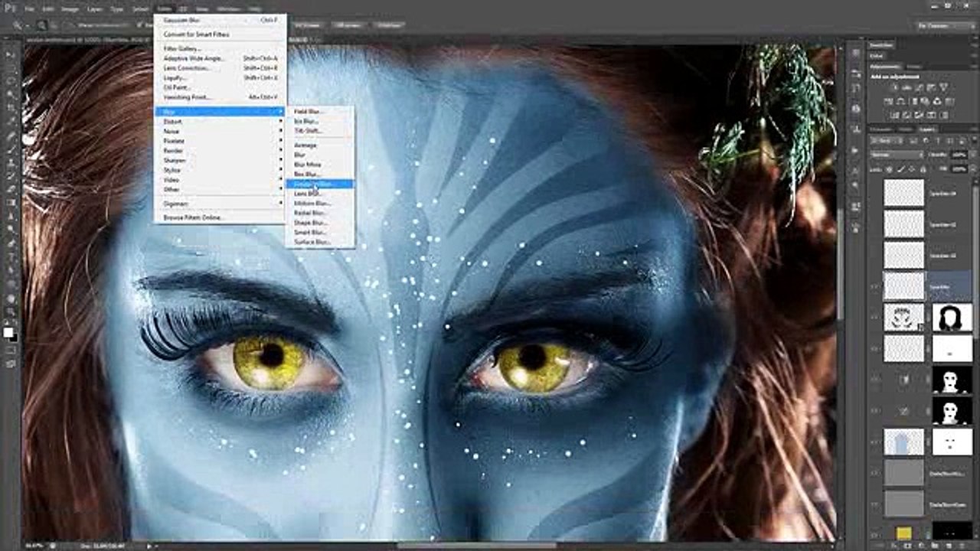Add a Black & White adjustment
This screenshot has width=980, height=551.
pyautogui.click(x=913, y=102)
